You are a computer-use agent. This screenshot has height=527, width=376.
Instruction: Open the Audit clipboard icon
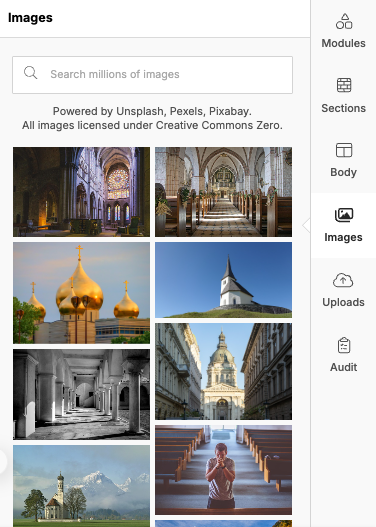344,345
